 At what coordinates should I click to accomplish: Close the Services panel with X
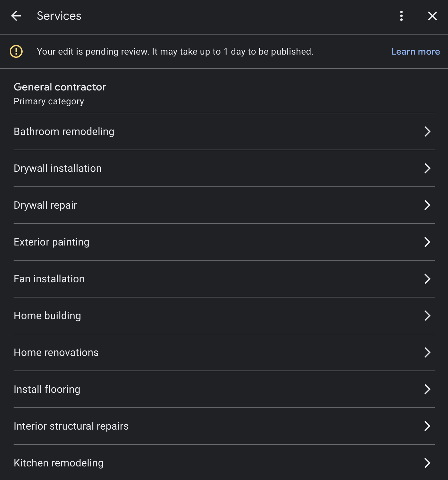coord(432,16)
